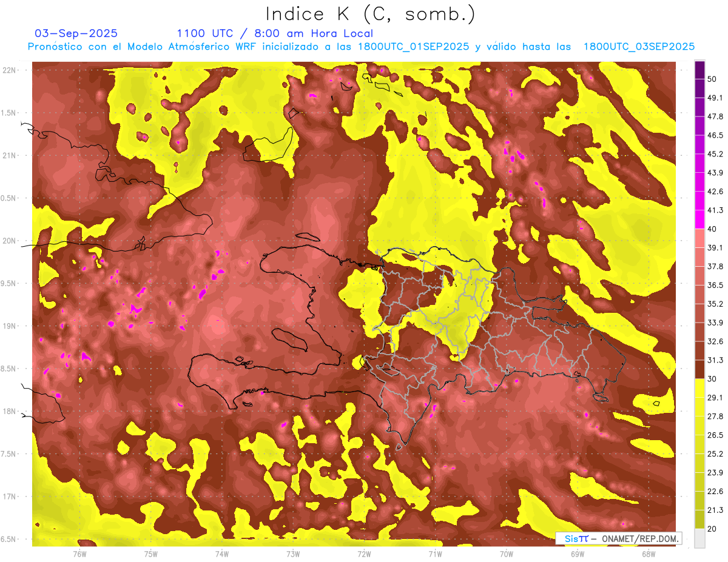Click the colorbar value "50"

[712, 79]
